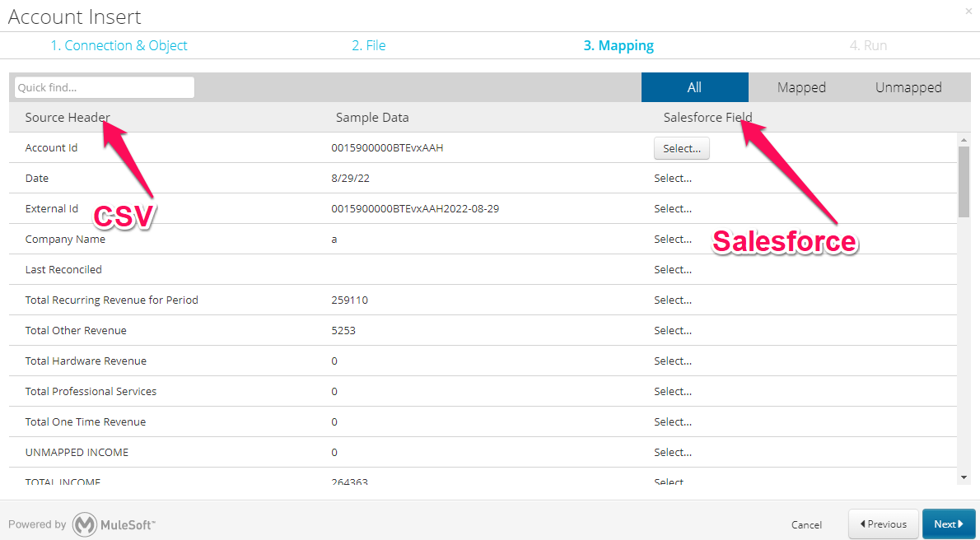Select the Total One Time Revenue header
The width and height of the screenshot is (980, 540).
tap(85, 421)
